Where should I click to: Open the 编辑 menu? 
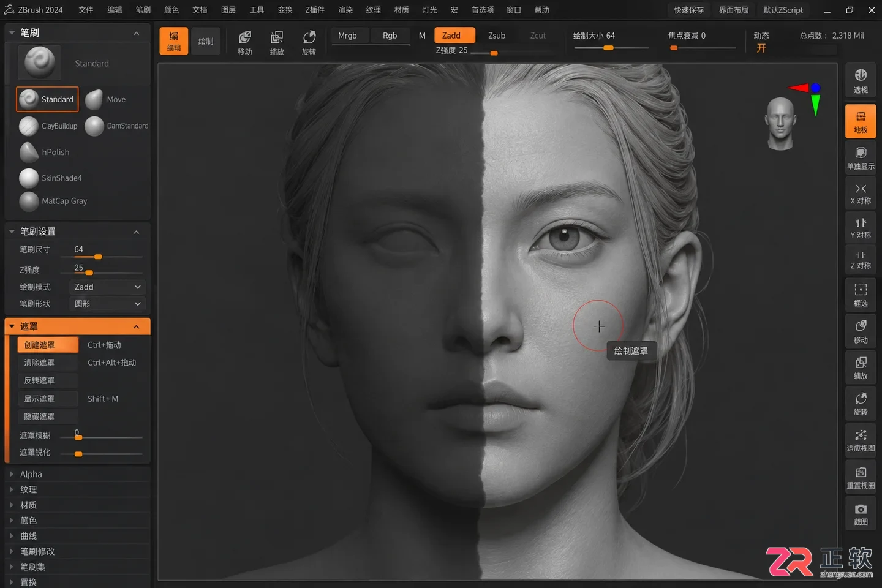click(x=115, y=10)
